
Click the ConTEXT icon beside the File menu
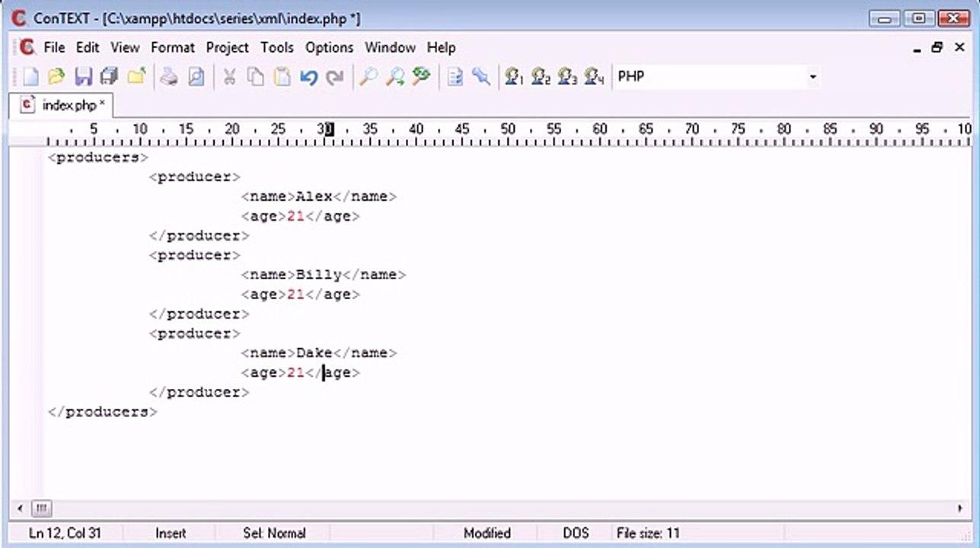click(x=27, y=47)
